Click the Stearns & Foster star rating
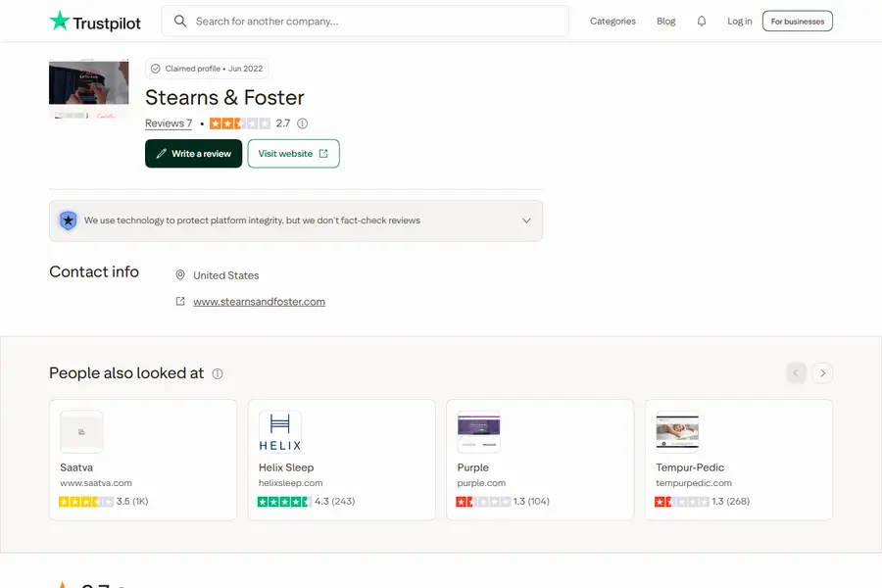This screenshot has height=588, width=882. (x=240, y=123)
